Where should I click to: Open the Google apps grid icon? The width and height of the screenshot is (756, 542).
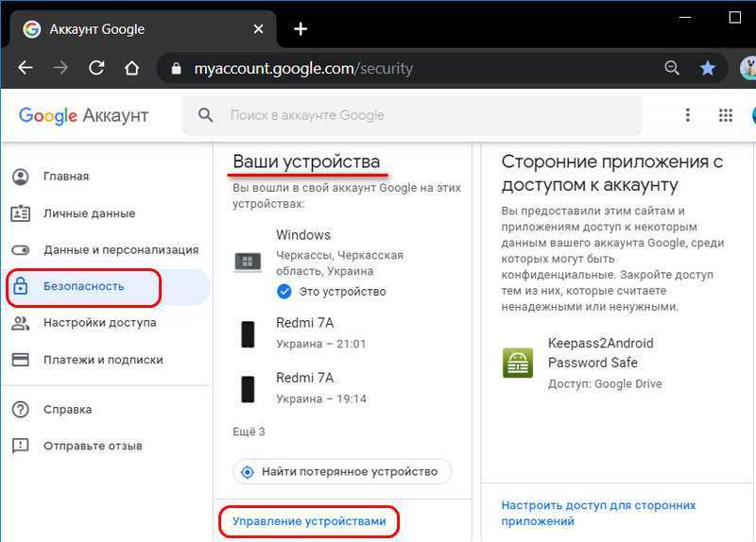point(725,115)
